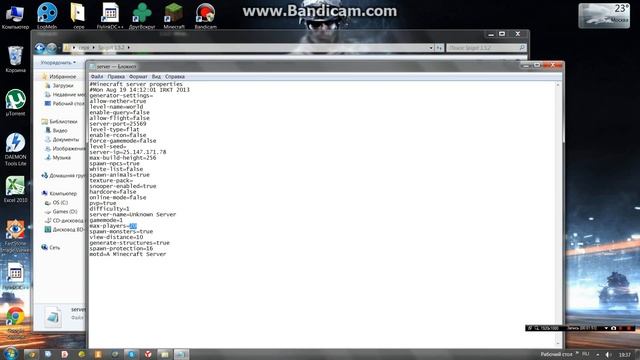Click the Explorer search field
The height and width of the screenshot is (360, 640).
tap(486, 48)
